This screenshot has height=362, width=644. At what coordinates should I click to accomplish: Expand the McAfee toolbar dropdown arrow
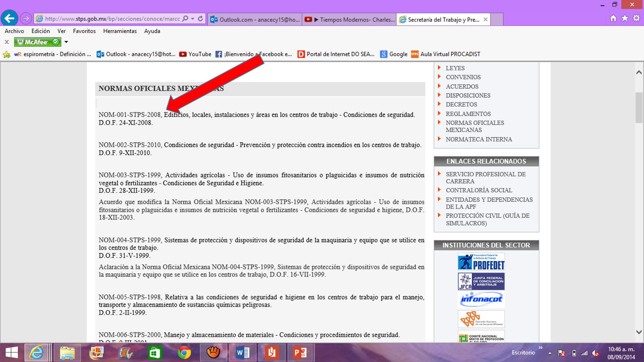[x=66, y=42]
